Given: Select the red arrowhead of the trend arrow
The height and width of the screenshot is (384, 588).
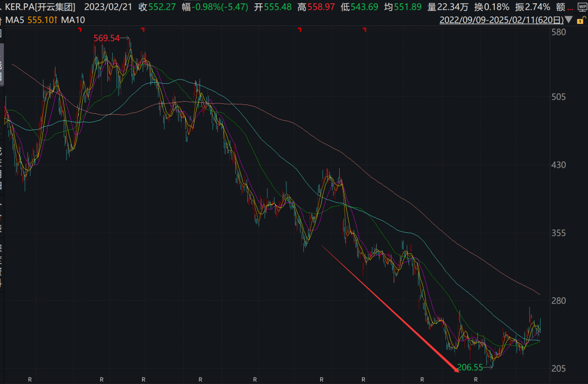Looking at the screenshot, I should coord(455,370).
